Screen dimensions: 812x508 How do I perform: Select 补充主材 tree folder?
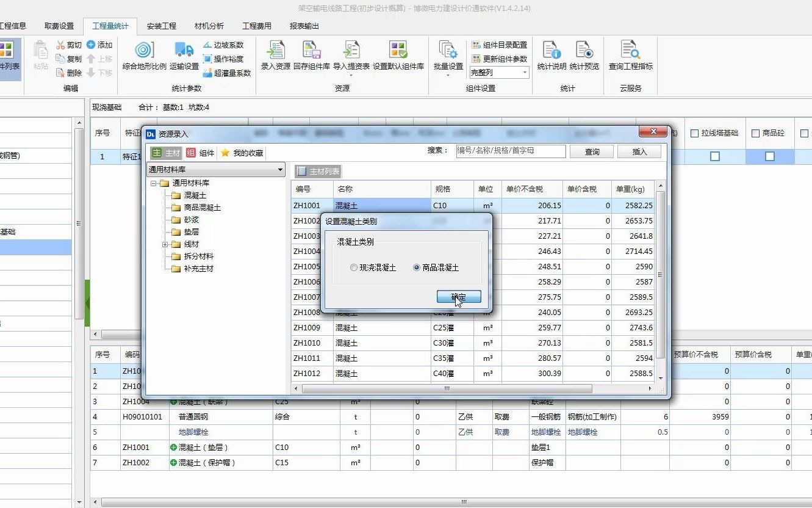[x=193, y=269]
